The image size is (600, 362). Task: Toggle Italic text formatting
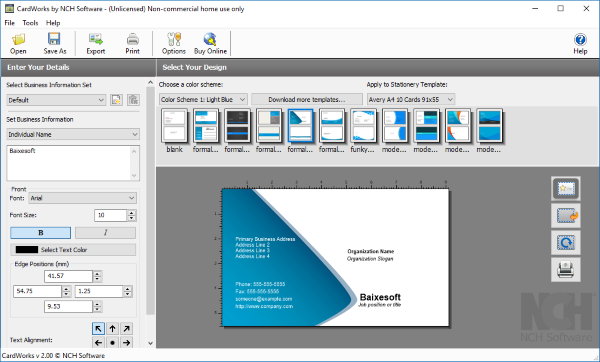click(x=105, y=233)
